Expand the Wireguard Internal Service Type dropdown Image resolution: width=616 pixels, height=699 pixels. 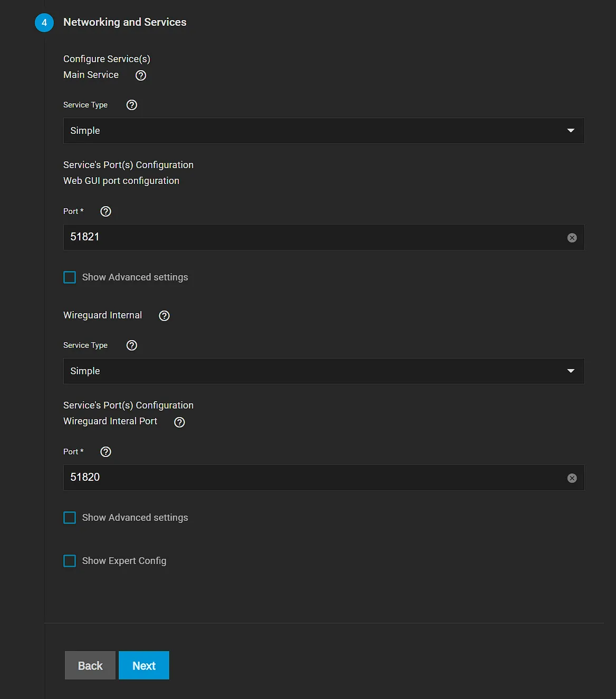[323, 371]
